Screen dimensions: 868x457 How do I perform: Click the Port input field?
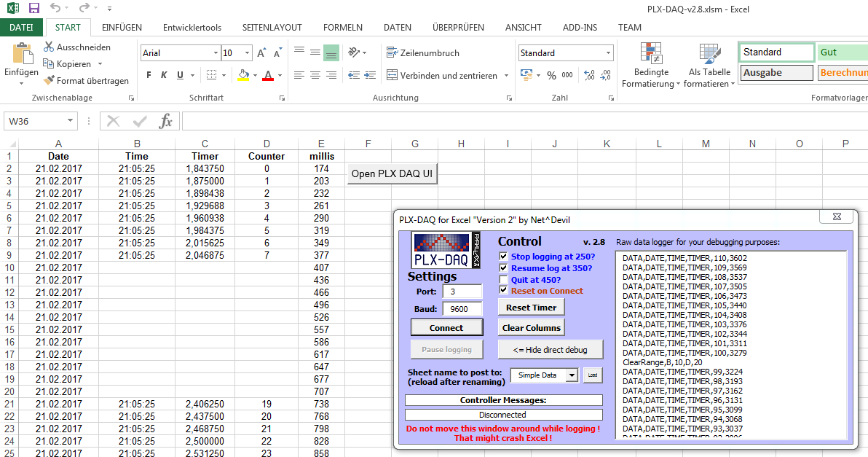462,292
